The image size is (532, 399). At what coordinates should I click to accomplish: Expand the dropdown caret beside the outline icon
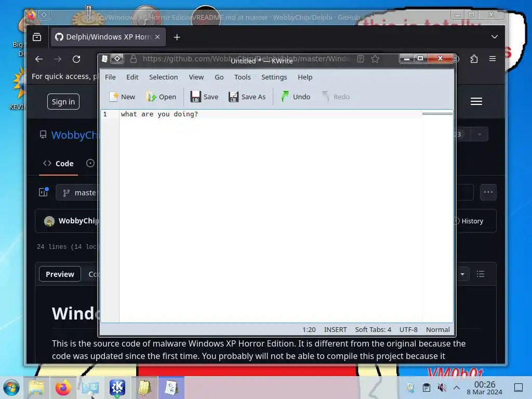point(462,274)
